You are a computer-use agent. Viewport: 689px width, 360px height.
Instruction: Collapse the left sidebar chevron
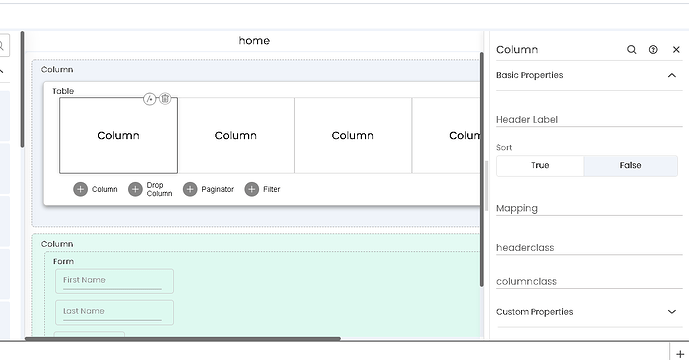(x=2, y=71)
